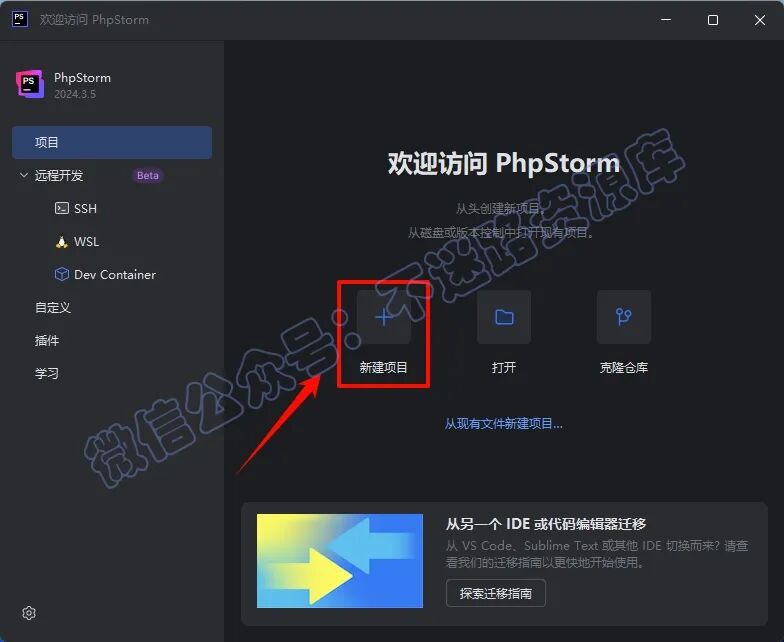Click the 欢迎访问 PhpStorm heading
The width and height of the screenshot is (784, 642).
click(504, 163)
